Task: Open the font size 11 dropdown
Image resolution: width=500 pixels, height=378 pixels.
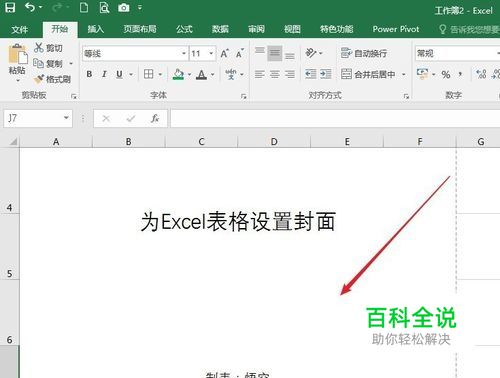Action: pyautogui.click(x=211, y=53)
